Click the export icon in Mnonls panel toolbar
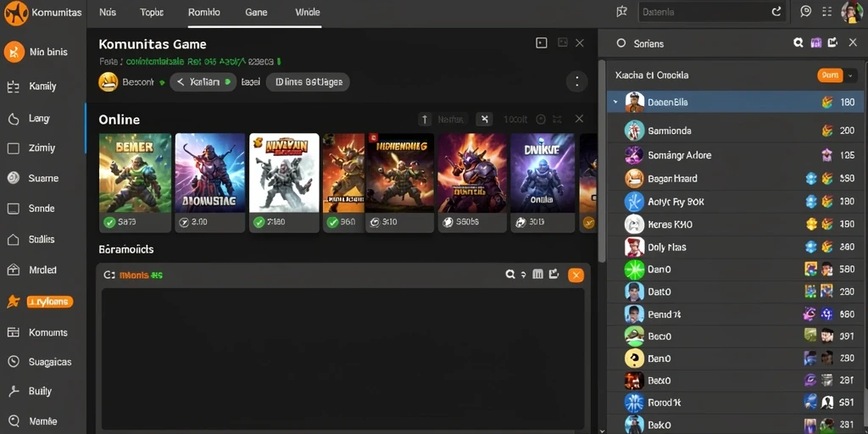 (554, 274)
